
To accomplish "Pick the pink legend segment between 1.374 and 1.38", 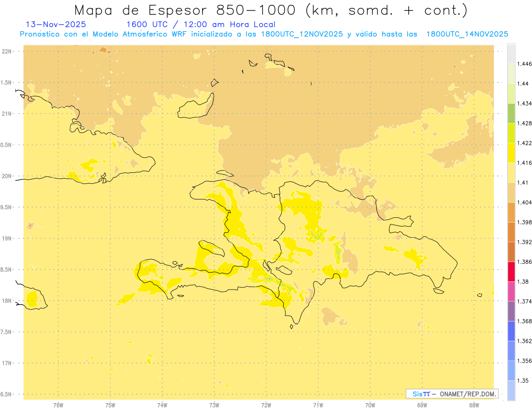I will click(x=511, y=291).
